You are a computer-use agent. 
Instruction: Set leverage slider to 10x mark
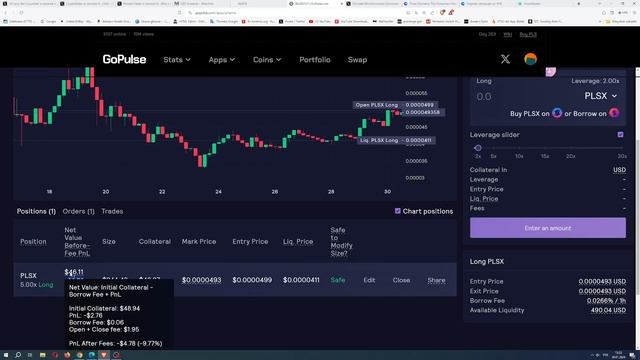coord(519,156)
